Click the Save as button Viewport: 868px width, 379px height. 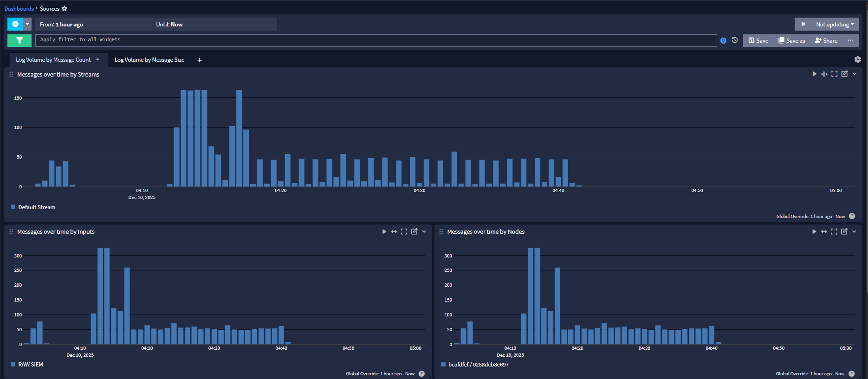[792, 41]
